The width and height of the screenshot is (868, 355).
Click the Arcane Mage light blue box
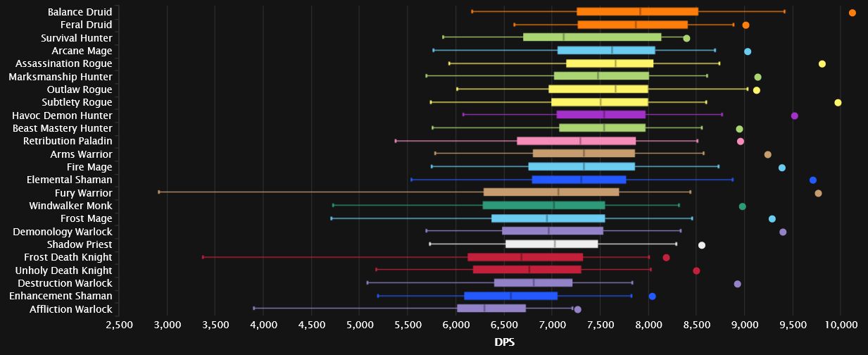pyautogui.click(x=605, y=51)
